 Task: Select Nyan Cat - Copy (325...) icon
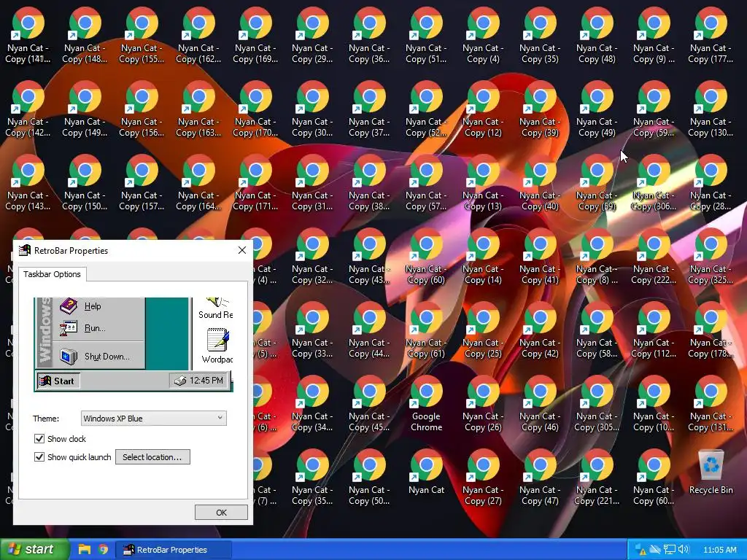[711, 256]
